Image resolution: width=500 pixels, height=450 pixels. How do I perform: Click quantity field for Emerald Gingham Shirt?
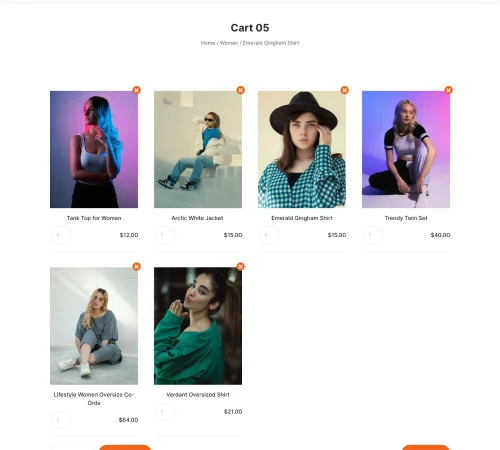pyautogui.click(x=269, y=235)
